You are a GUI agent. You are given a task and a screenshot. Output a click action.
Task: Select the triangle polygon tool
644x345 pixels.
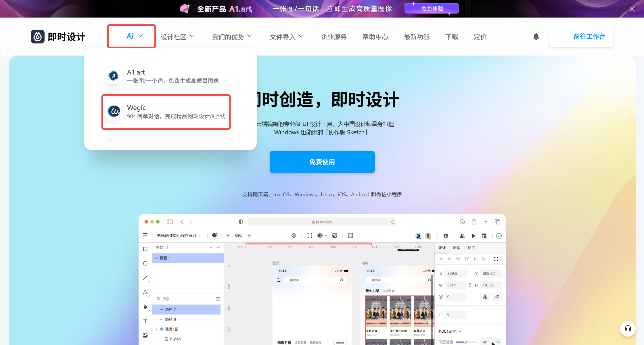point(145,292)
